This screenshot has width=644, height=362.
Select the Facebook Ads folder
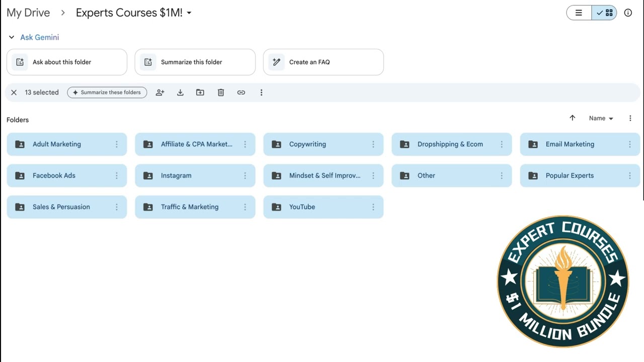[x=67, y=175]
